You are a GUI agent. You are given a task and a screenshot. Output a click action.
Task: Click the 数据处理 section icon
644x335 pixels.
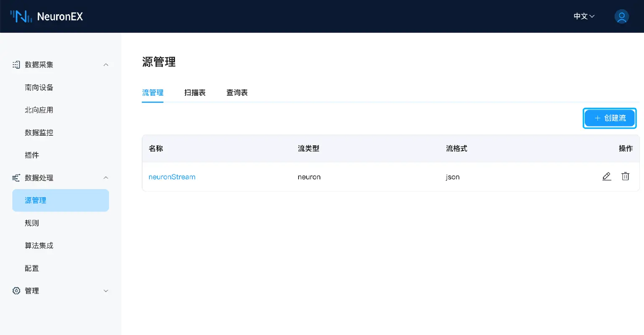16,178
